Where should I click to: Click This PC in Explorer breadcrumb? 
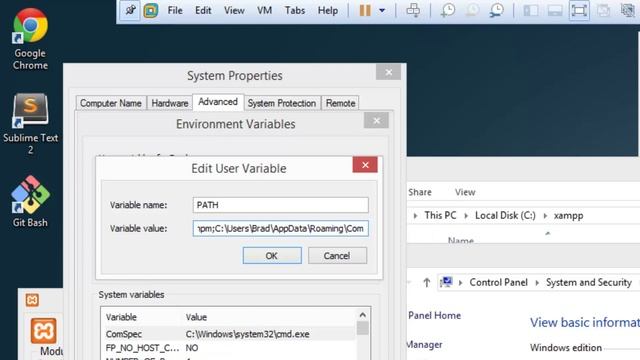coord(440,216)
